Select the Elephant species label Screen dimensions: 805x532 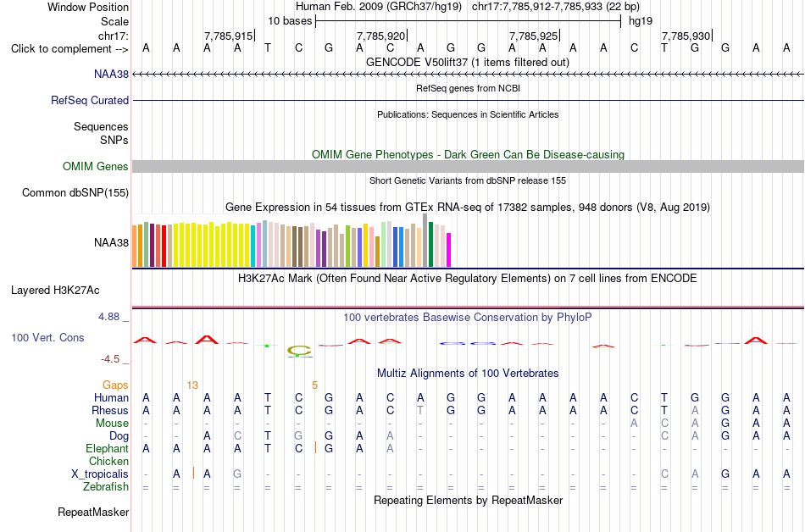point(108,449)
